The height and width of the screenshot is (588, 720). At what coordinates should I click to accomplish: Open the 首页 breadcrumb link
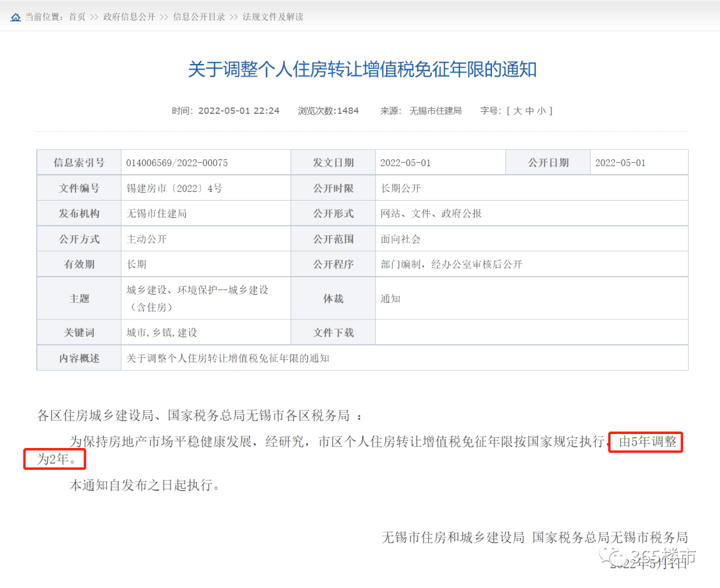point(77,17)
